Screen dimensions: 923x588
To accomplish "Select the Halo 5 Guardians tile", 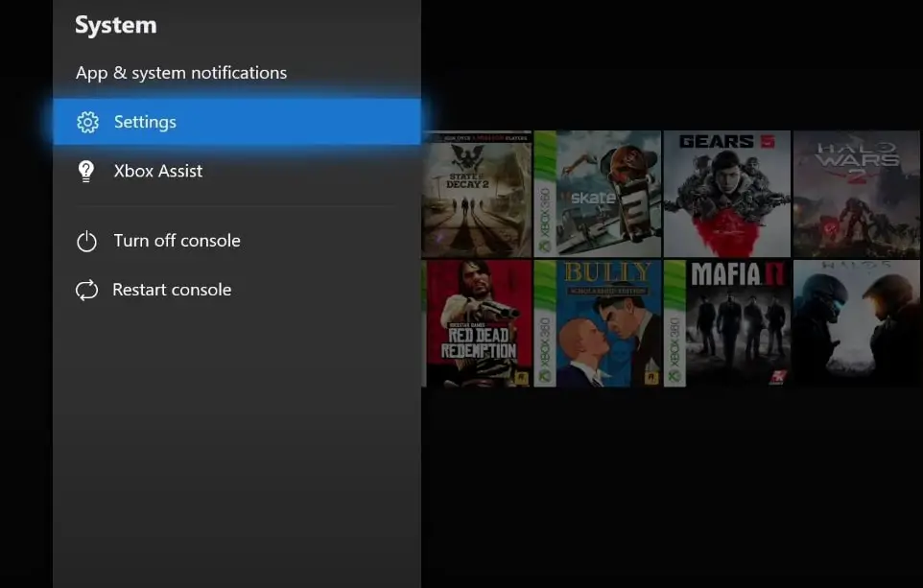I will tap(857, 323).
